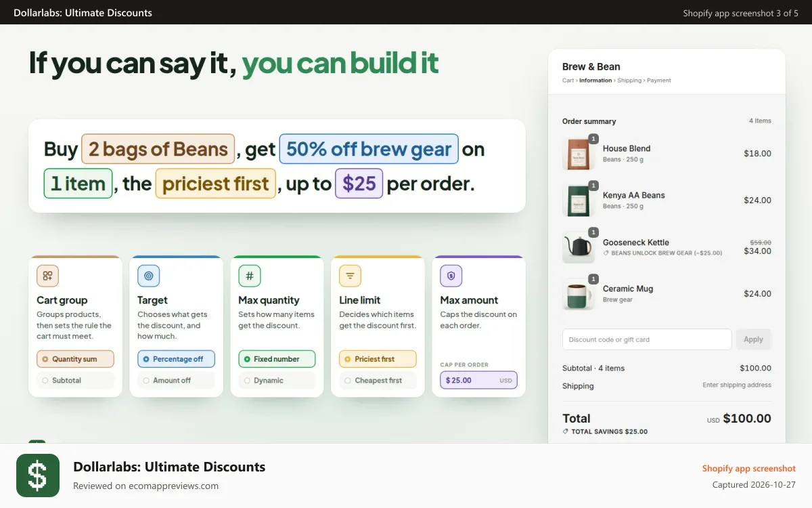The width and height of the screenshot is (812, 508).
Task: Pick the Priciest first option
Action: click(x=378, y=359)
